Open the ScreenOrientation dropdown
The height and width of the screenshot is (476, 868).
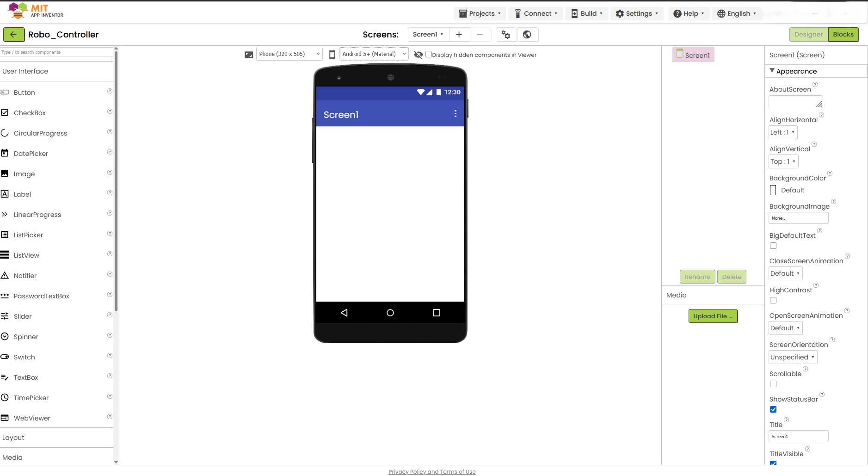point(792,357)
